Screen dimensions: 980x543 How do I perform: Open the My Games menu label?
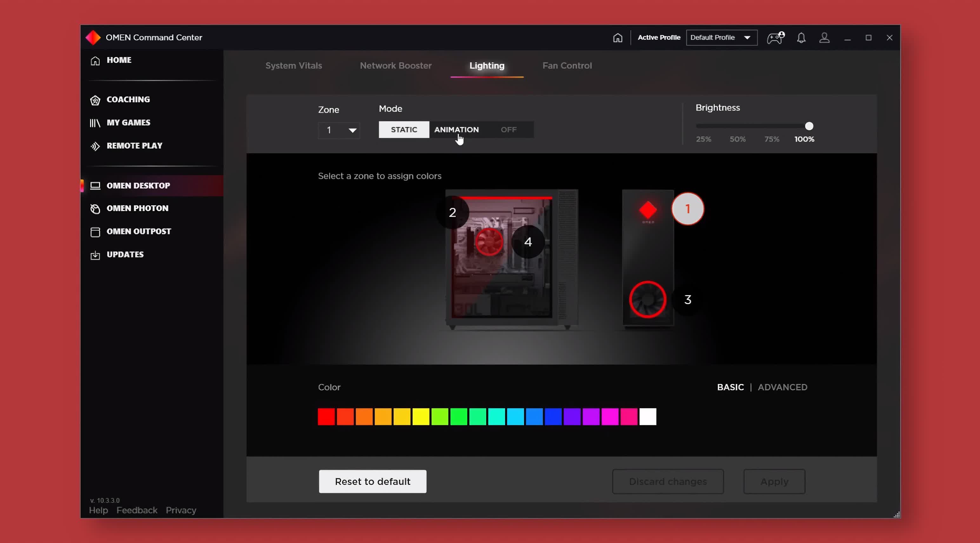pyautogui.click(x=128, y=123)
